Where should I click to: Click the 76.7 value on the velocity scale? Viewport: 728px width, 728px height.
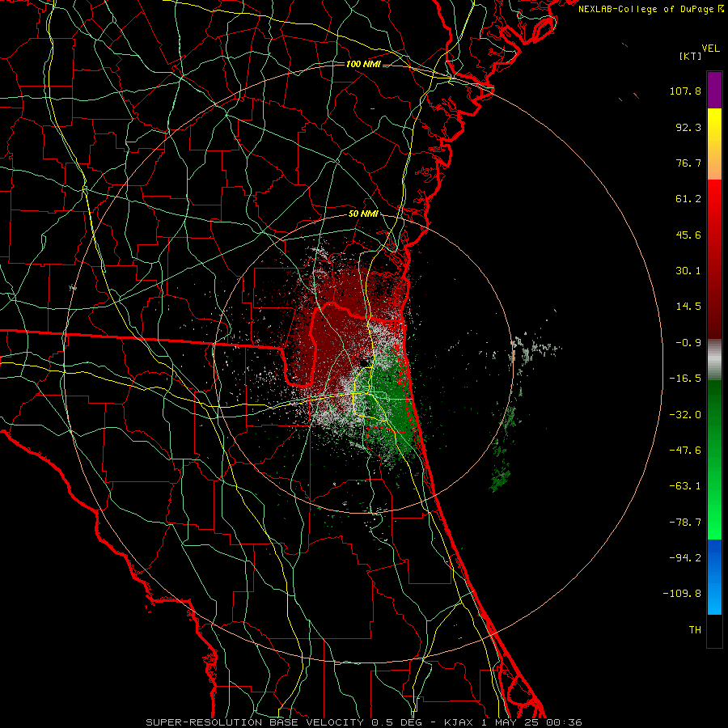688,163
